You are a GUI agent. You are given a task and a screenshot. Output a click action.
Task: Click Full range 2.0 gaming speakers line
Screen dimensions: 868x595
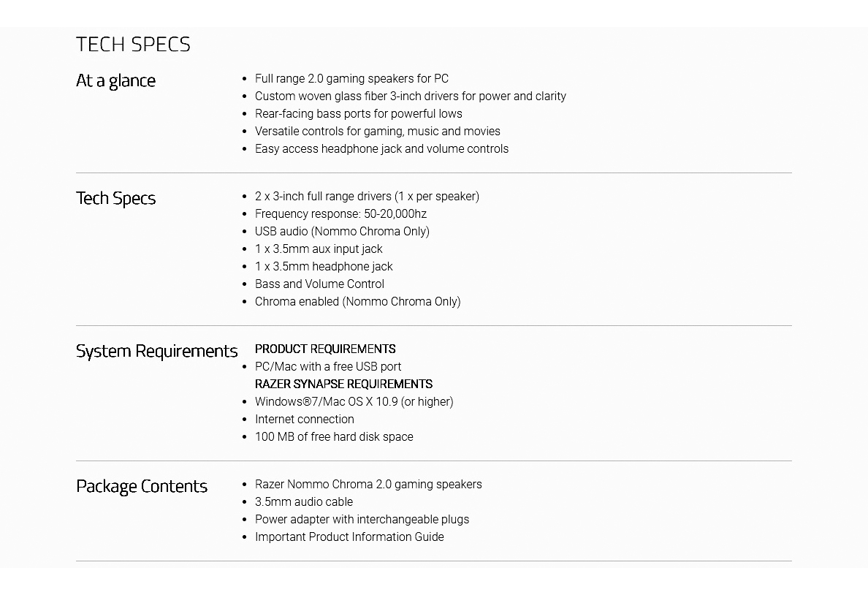tap(351, 79)
